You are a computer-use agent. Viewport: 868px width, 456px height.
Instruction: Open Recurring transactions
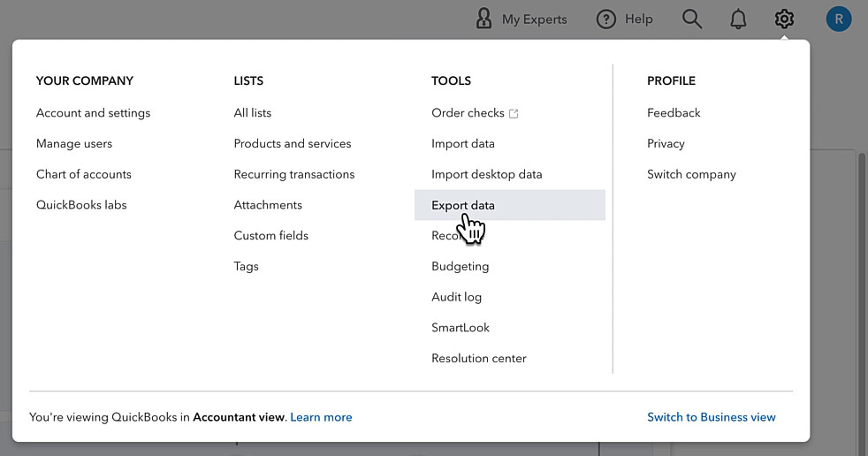(294, 174)
